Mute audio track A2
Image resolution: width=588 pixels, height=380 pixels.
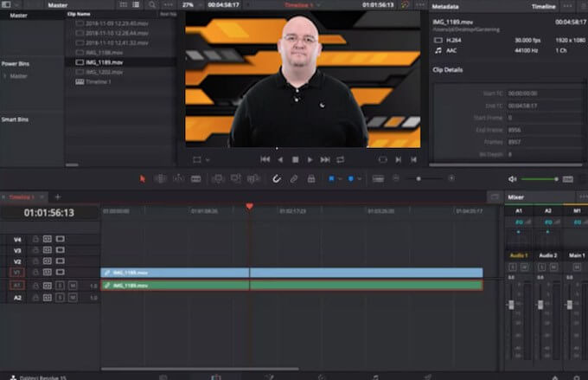pyautogui.click(x=73, y=298)
